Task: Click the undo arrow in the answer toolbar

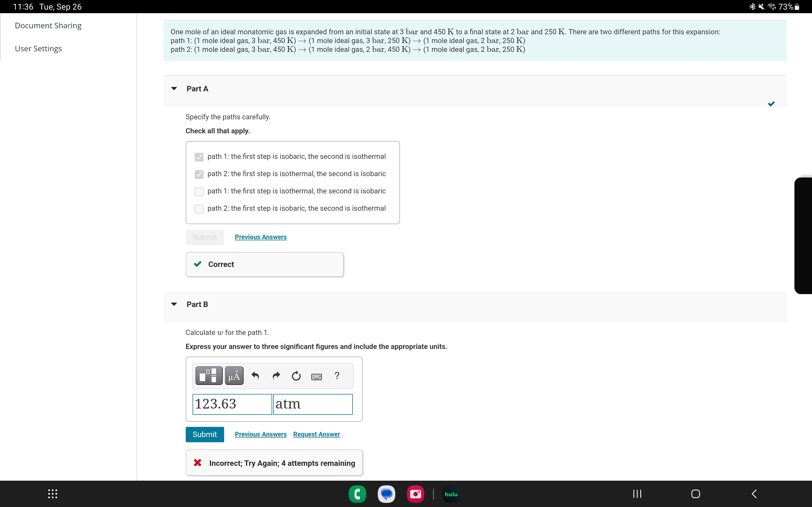Action: coord(255,376)
